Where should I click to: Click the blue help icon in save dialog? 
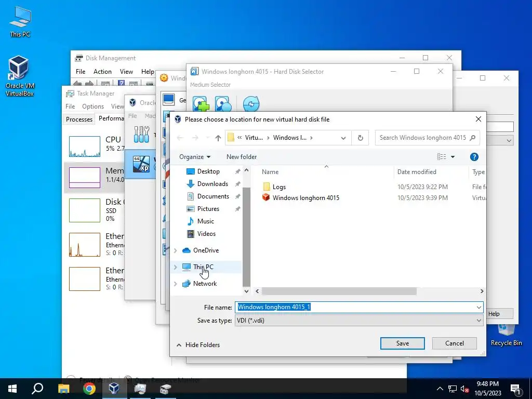(x=474, y=157)
